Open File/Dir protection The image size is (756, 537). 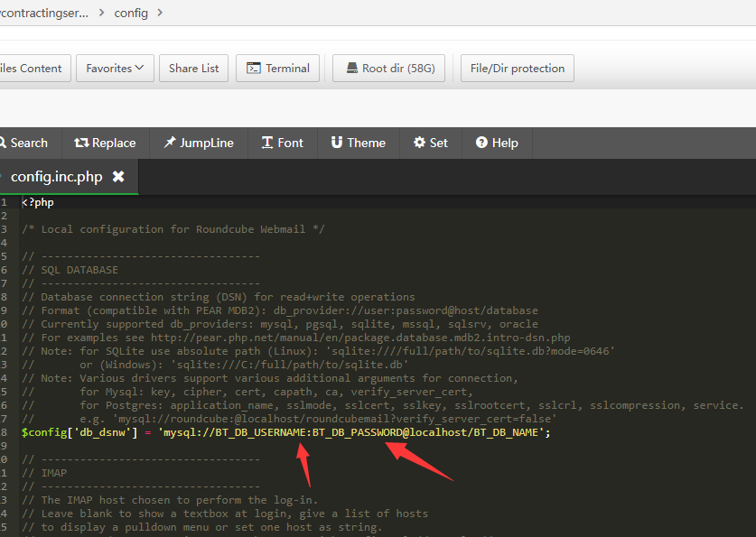(x=518, y=69)
